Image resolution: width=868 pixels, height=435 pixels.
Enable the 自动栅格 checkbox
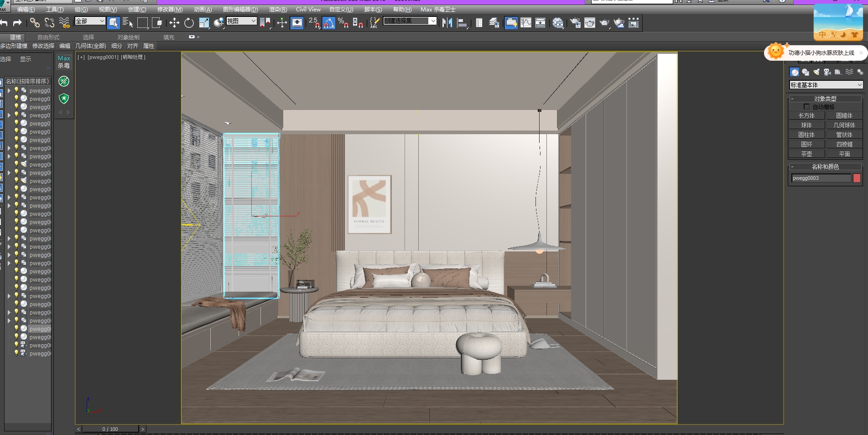[x=806, y=107]
